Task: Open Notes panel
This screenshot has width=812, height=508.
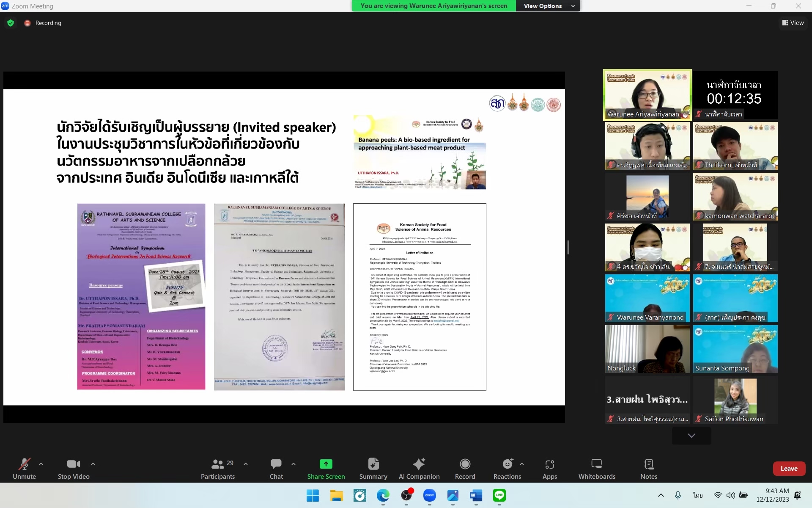Action: tap(648, 469)
